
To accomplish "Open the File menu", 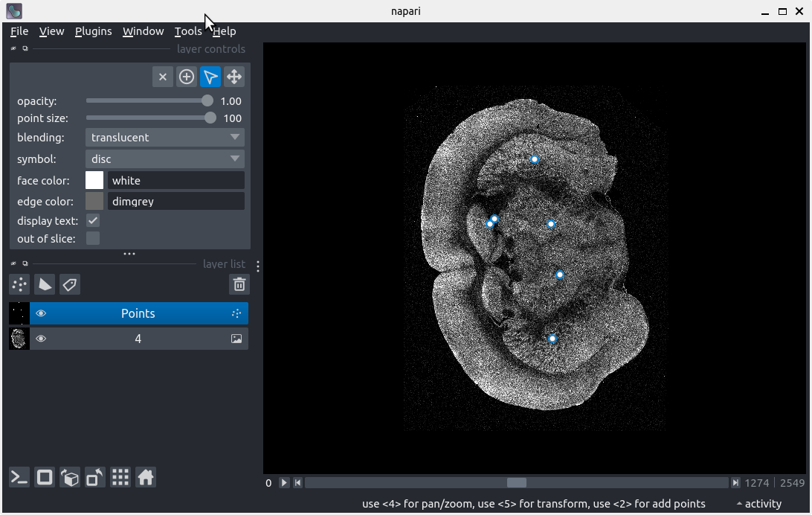I will coord(19,31).
